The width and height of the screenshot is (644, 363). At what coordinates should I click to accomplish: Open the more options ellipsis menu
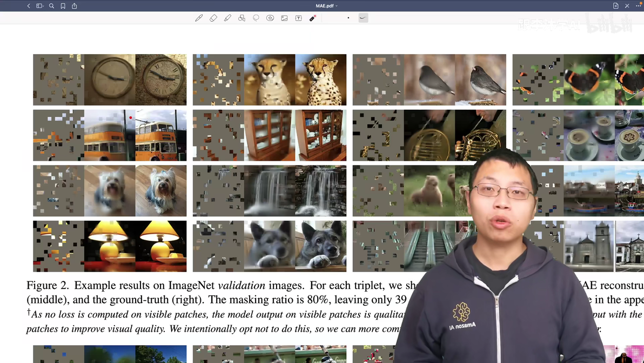coord(638,6)
